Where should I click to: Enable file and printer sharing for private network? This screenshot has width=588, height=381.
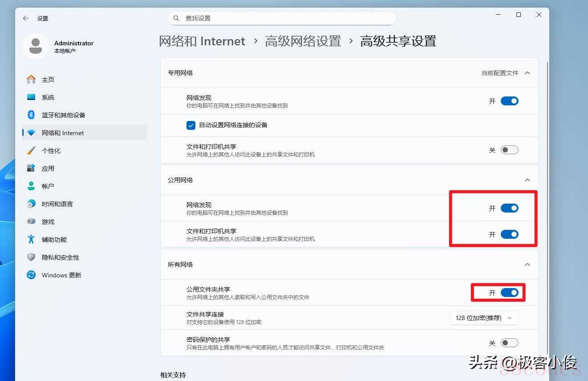pyautogui.click(x=509, y=150)
